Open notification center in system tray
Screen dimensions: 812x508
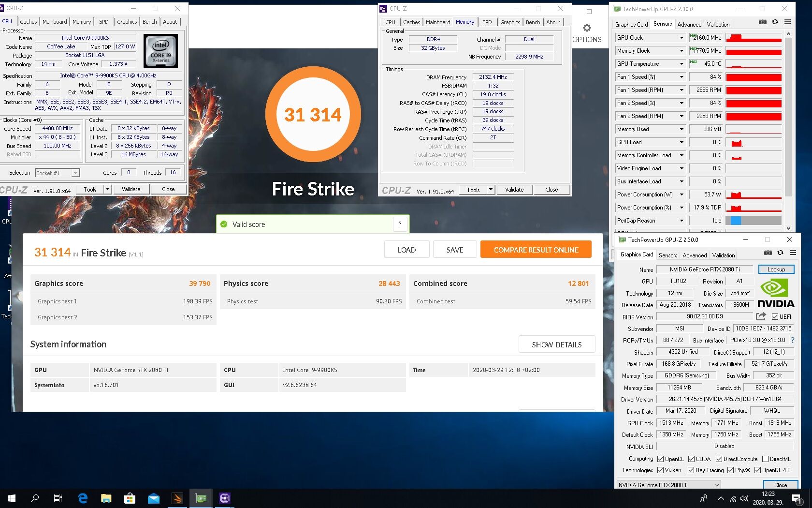(797, 498)
